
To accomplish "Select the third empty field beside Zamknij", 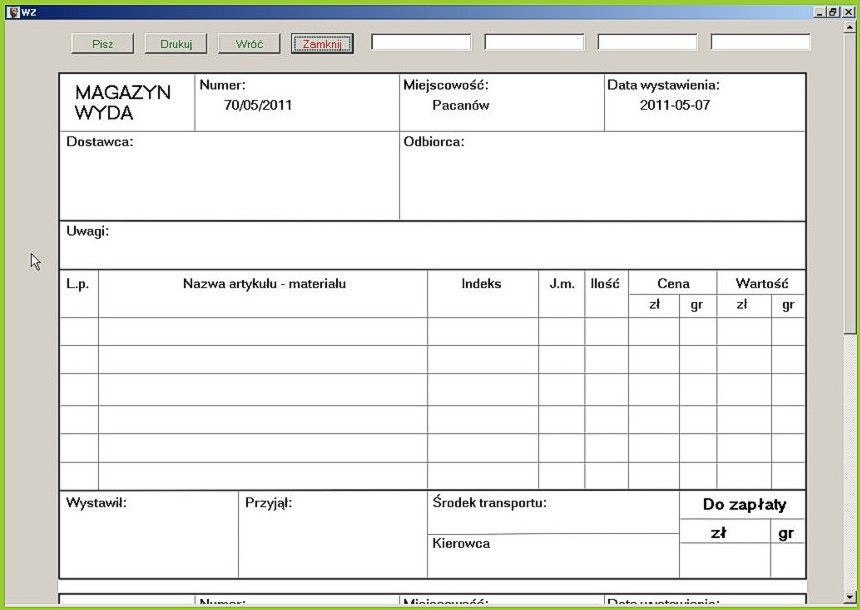I will point(647,42).
